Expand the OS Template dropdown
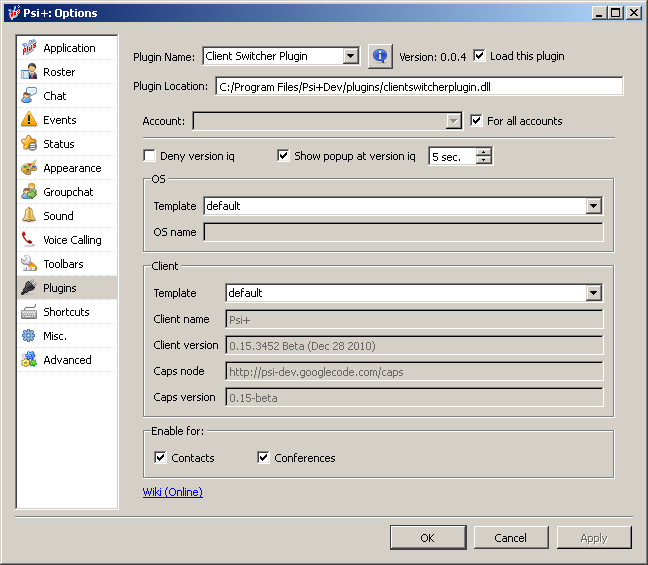 (594, 206)
